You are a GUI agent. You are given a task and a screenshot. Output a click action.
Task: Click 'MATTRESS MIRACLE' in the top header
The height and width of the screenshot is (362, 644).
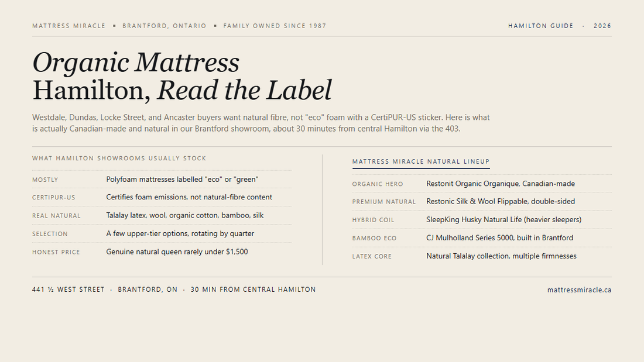(x=68, y=26)
